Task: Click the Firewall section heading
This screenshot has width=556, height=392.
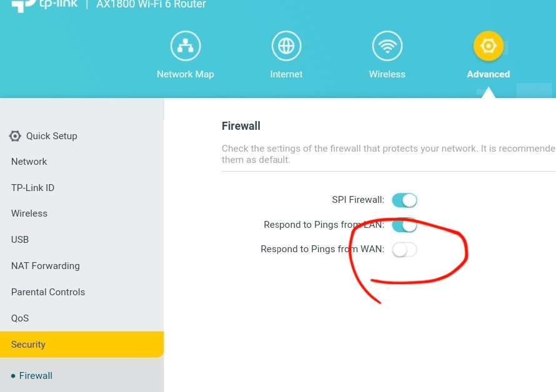Action: pyautogui.click(x=241, y=126)
